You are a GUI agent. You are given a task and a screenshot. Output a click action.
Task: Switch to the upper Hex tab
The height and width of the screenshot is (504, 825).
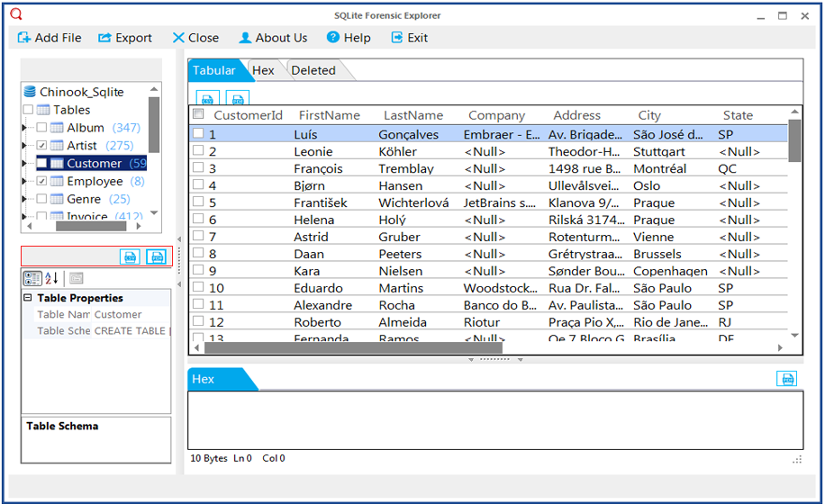(263, 70)
